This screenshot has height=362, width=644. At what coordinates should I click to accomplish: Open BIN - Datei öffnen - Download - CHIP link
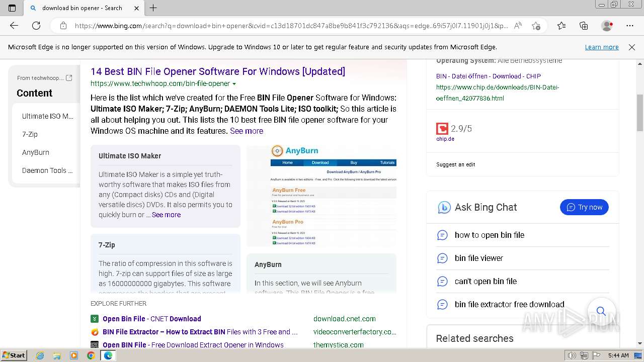click(x=489, y=76)
